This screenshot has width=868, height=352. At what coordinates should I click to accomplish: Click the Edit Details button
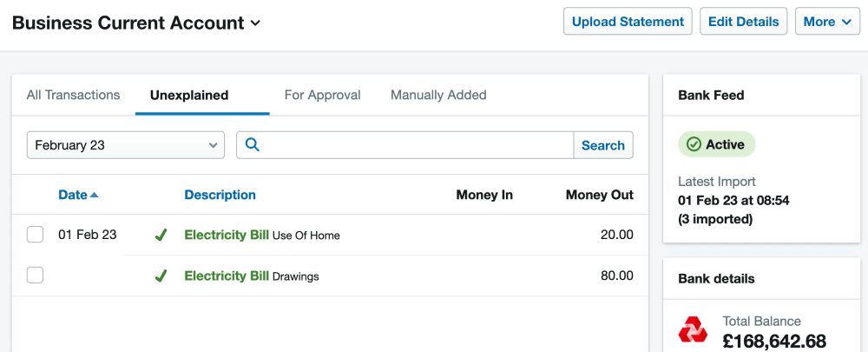744,22
